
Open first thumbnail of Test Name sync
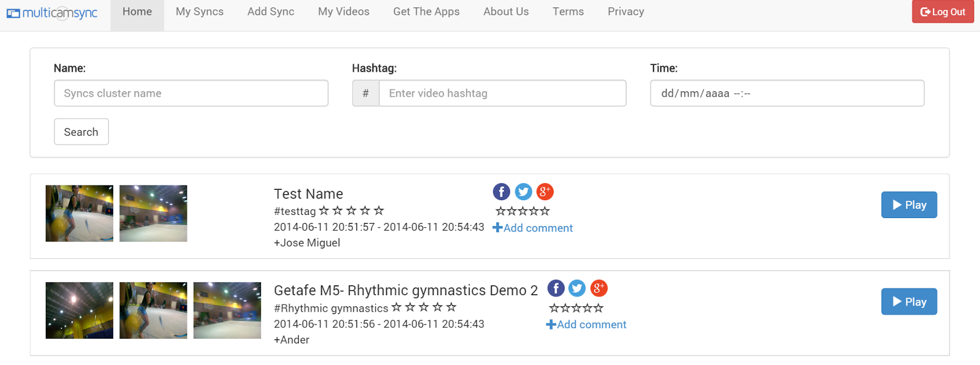pos(80,213)
